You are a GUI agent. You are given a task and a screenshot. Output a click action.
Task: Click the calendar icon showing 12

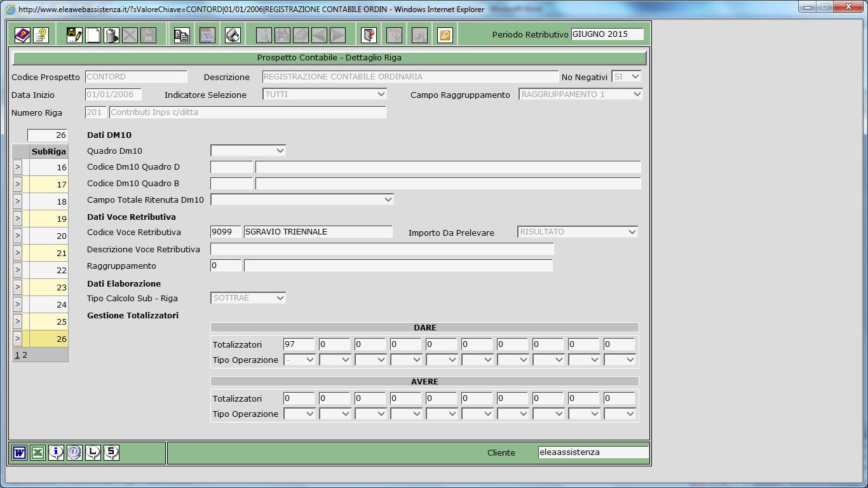point(395,35)
